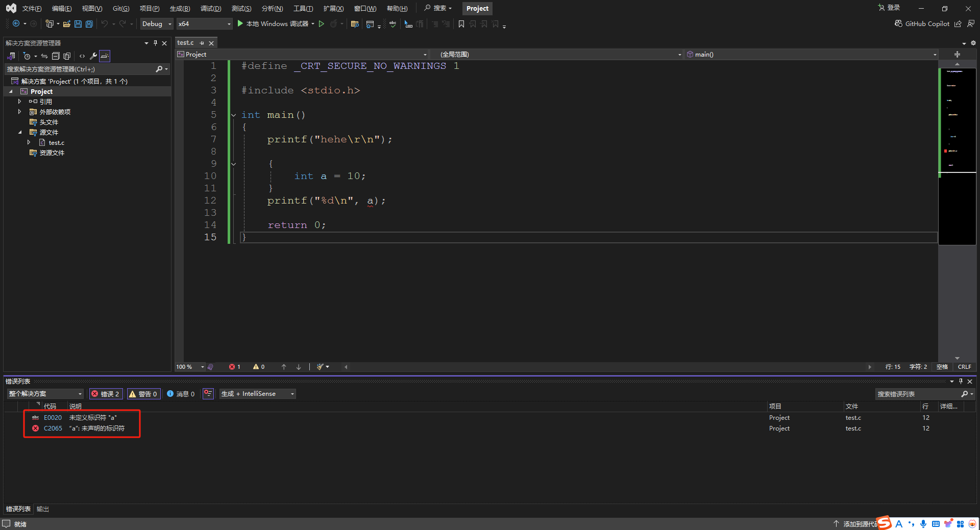The height and width of the screenshot is (530, 980).
Task: Click the code cleanup broom icon
Action: pyautogui.click(x=320, y=367)
